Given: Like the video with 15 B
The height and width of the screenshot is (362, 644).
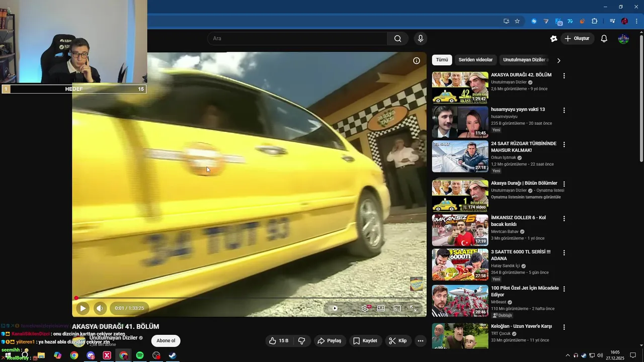Looking at the screenshot, I should pos(279,341).
